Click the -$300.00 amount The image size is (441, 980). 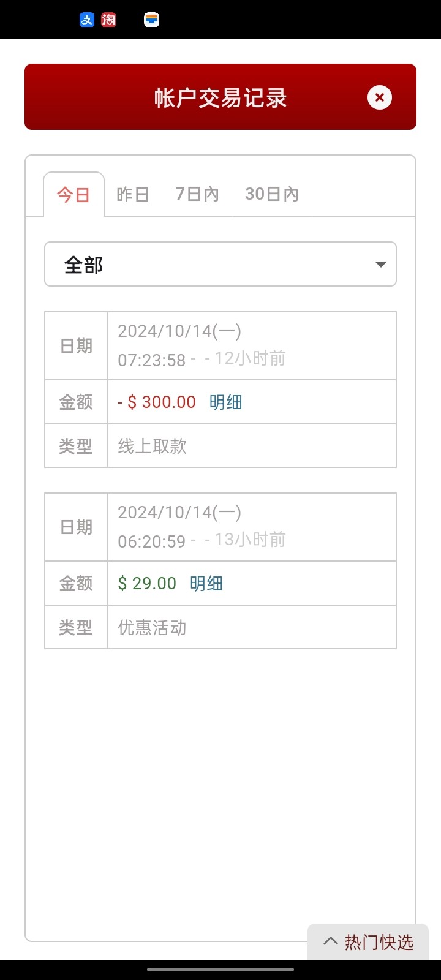tap(157, 402)
